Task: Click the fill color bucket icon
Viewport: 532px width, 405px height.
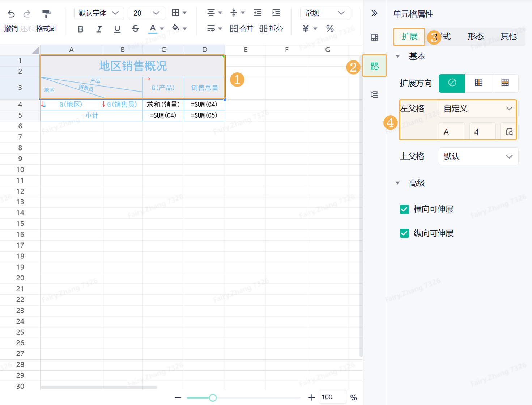Action: coord(176,28)
